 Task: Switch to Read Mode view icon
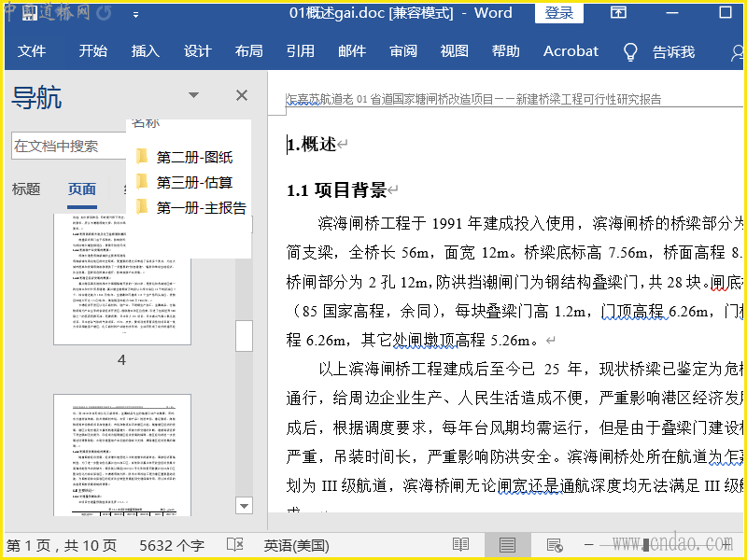pos(460,545)
